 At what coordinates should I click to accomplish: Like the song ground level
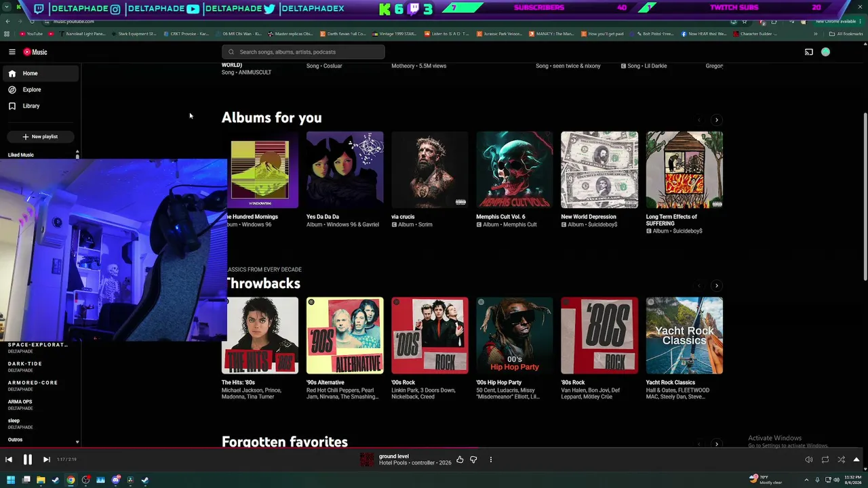pyautogui.click(x=460, y=460)
